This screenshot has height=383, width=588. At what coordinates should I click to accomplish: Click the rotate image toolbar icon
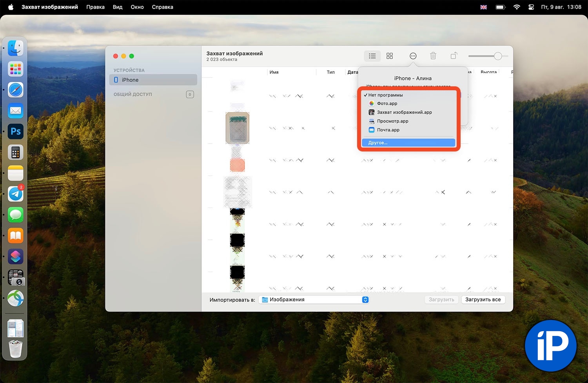[x=454, y=56]
